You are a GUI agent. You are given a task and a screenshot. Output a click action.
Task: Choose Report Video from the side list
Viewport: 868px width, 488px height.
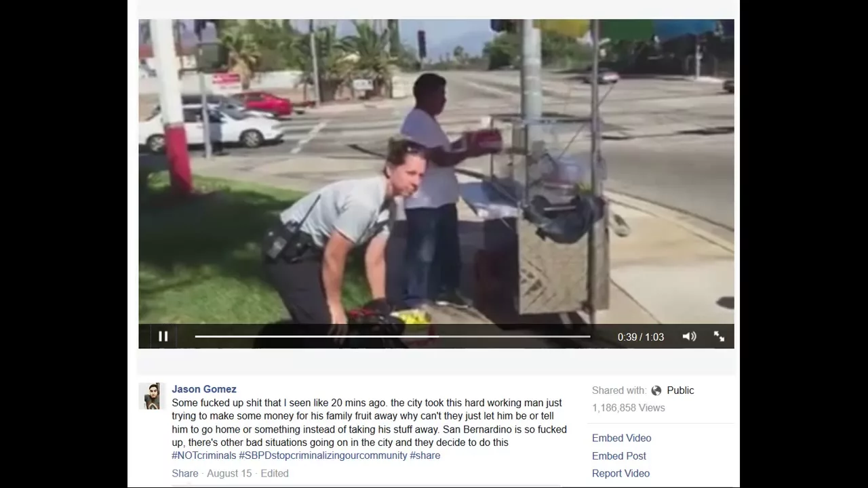pyautogui.click(x=620, y=473)
